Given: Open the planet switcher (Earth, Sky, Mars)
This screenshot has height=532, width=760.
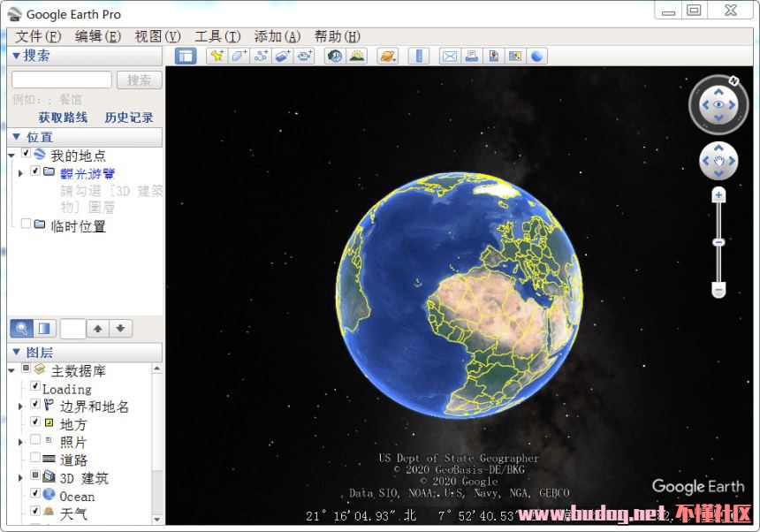Looking at the screenshot, I should [388, 57].
